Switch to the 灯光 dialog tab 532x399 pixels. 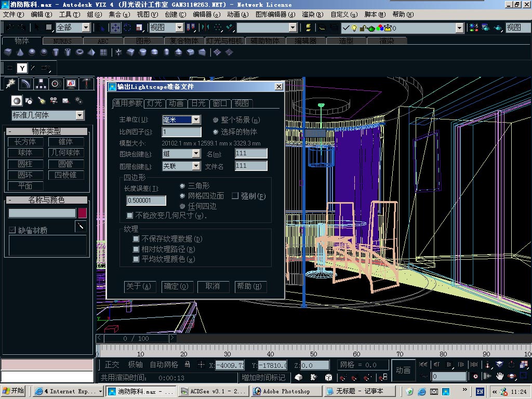point(154,103)
